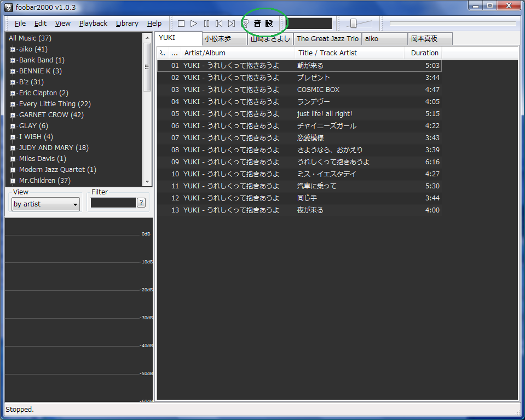
Task: Select track 07 恋愛模様
Action: tap(299, 138)
